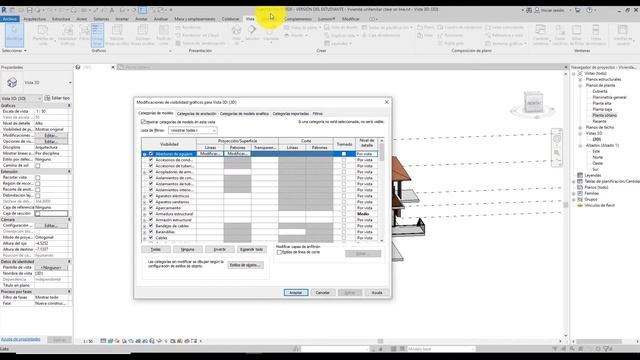This screenshot has width=640, height=360.
Task: Expand the Bandejas de cables category
Action: point(144,226)
